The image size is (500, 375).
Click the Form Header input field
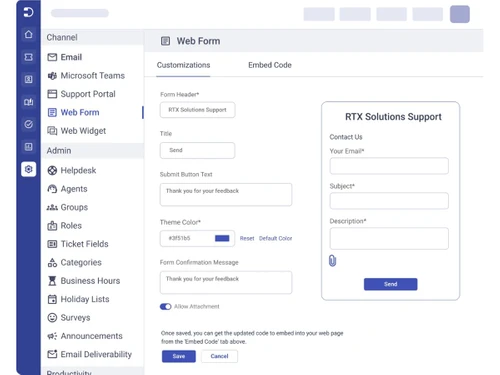point(197,110)
